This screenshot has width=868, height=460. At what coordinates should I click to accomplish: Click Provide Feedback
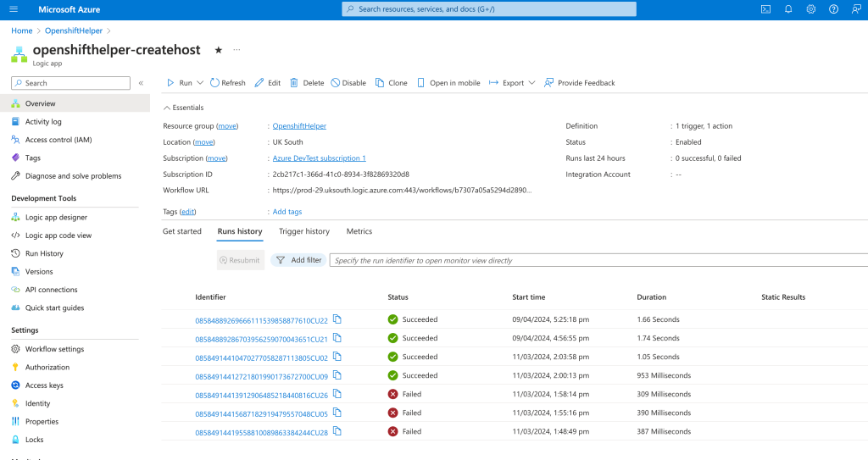(580, 83)
